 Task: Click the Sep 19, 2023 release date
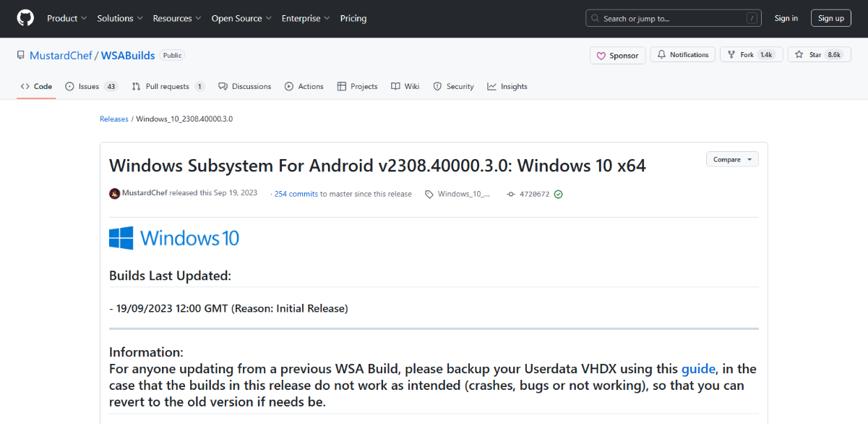coord(235,194)
